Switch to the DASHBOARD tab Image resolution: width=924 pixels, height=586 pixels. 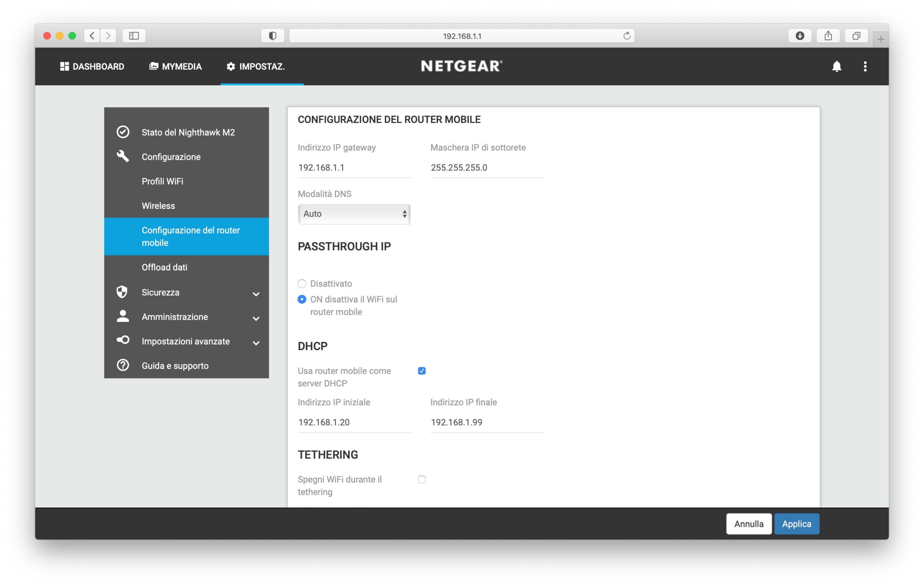92,66
